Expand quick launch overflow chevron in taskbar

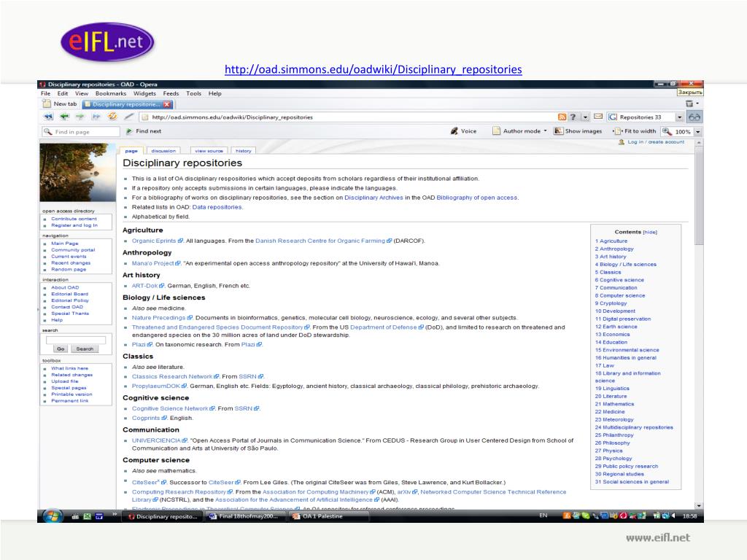tap(115, 514)
